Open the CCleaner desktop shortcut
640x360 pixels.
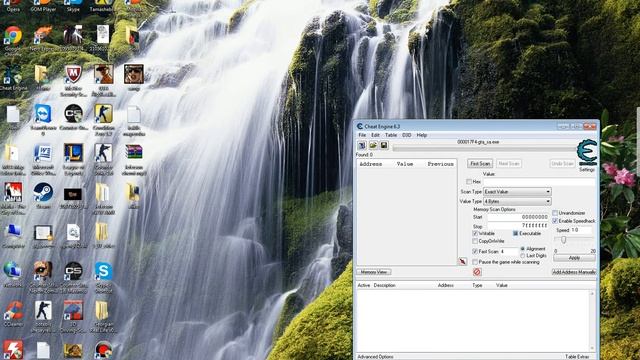click(x=13, y=310)
